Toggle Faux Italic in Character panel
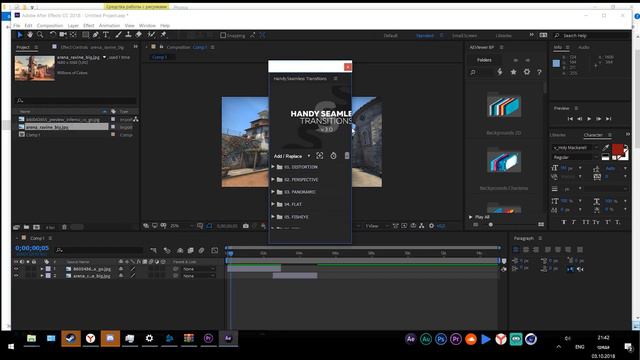This screenshot has height=360, width=640. [574, 222]
